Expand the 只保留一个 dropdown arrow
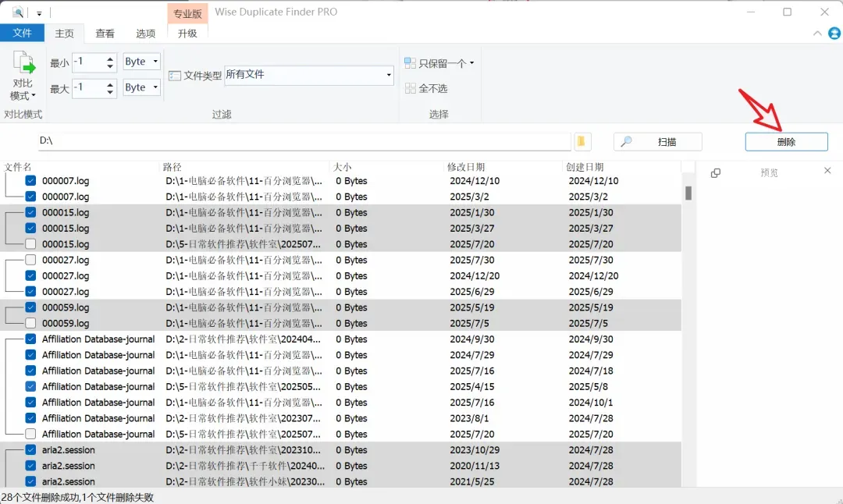This screenshot has width=843, height=504. click(x=472, y=63)
